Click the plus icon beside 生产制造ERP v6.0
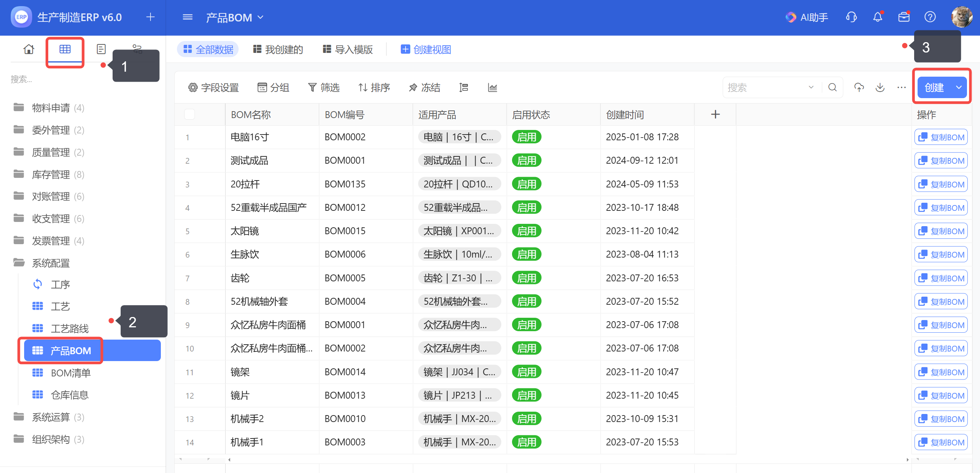The width and height of the screenshot is (980, 473). click(151, 17)
